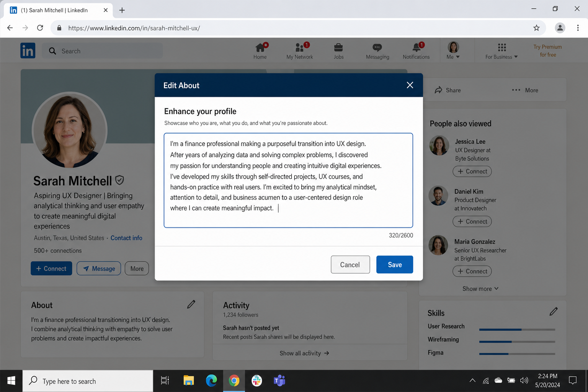Viewport: 588px width, 392px height.
Task: Connect with Daniel Kim
Action: (x=472, y=221)
